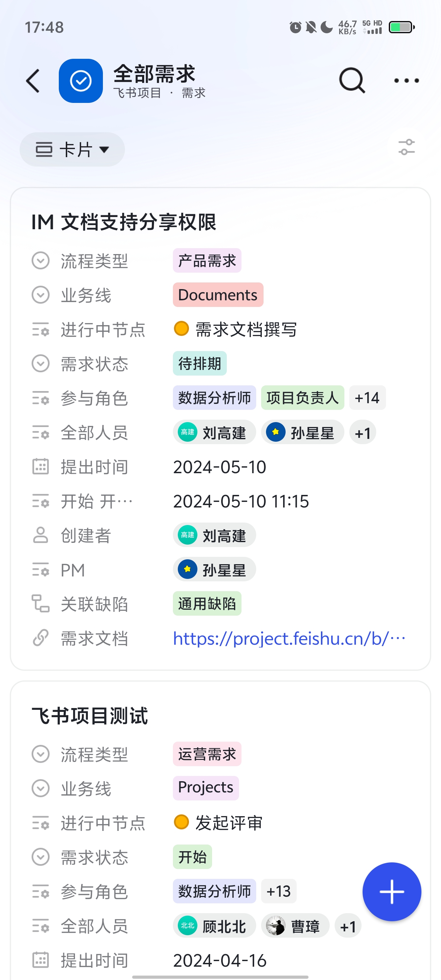
Task: Expand the 卡片 view mode dropdown
Action: [72, 149]
